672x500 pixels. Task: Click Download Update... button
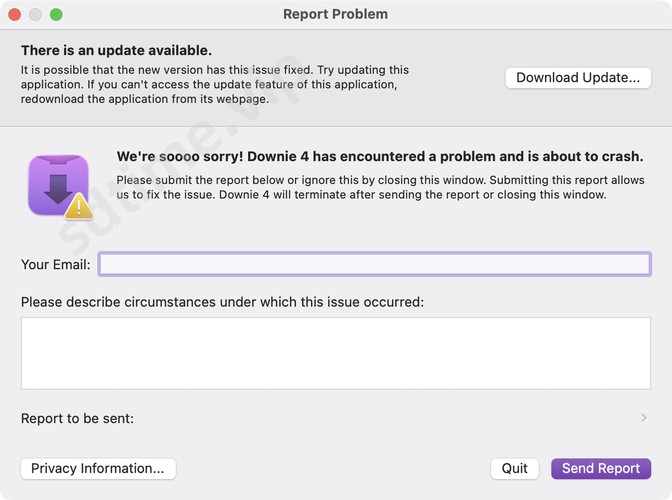(578, 78)
